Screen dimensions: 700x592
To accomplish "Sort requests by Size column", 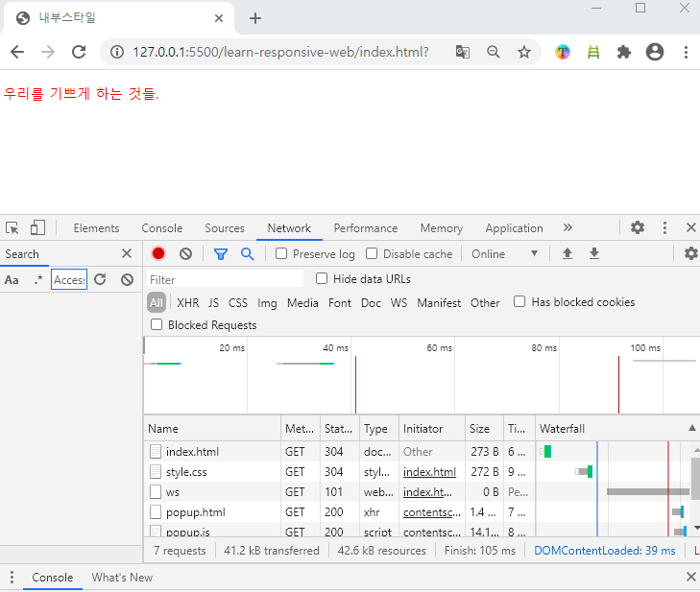I will pos(484,428).
